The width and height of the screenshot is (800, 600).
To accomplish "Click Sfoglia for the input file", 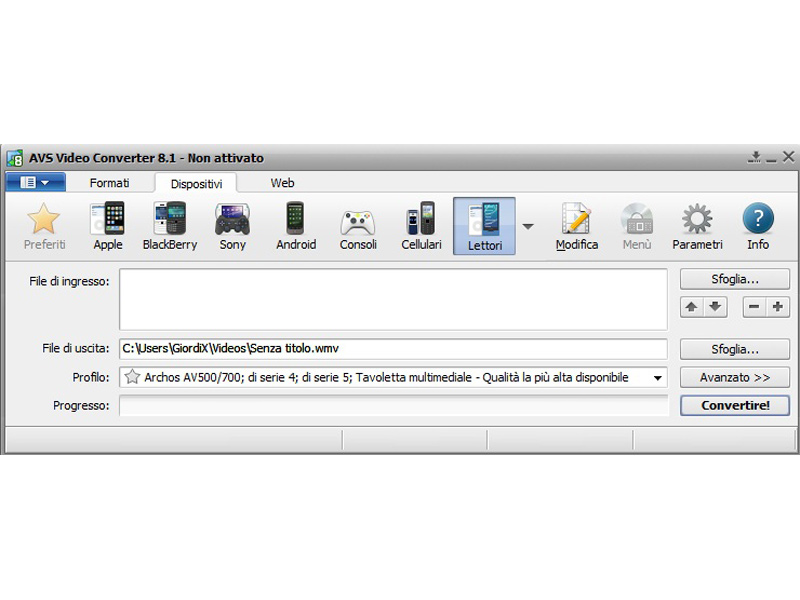I will coord(734,279).
